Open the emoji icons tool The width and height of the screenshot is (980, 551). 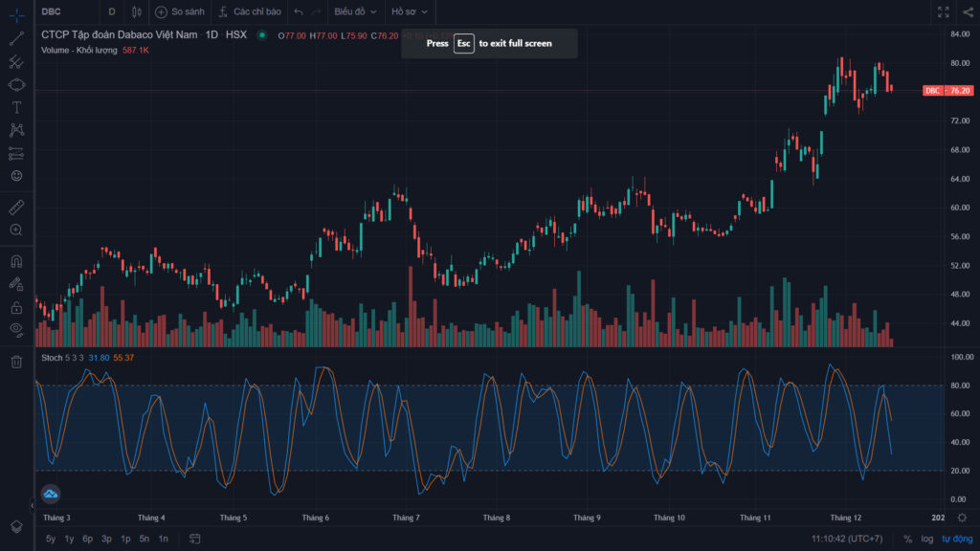pos(17,176)
